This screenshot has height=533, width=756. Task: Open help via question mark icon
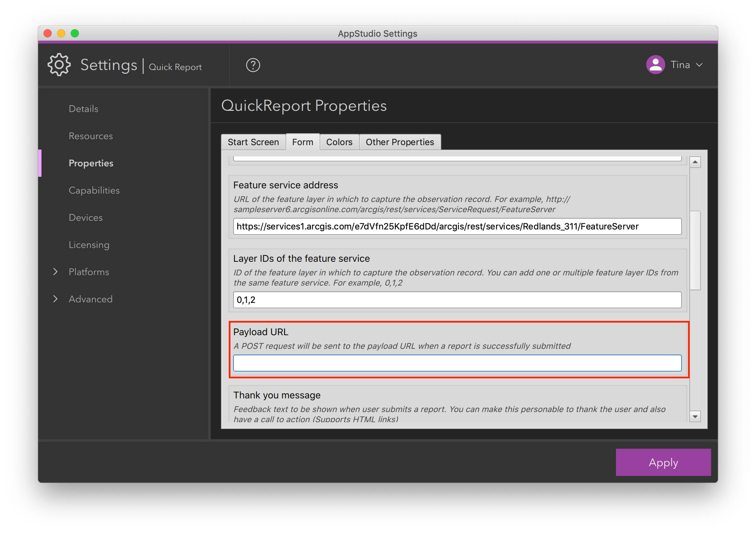click(253, 65)
